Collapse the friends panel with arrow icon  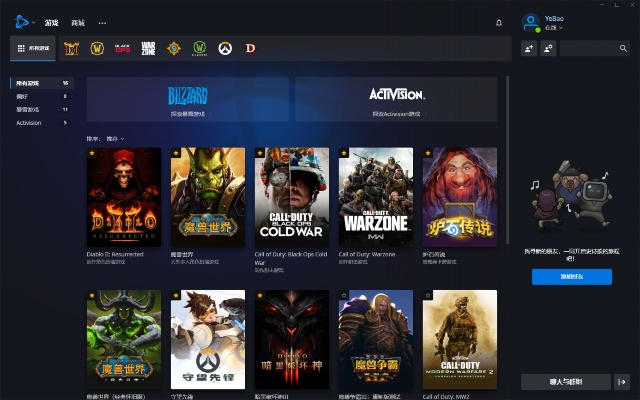(622, 381)
